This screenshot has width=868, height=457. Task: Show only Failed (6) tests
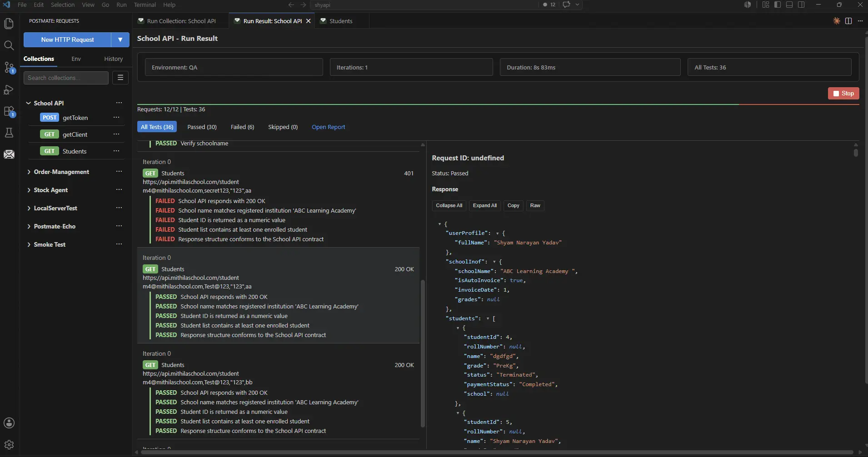pos(242,127)
